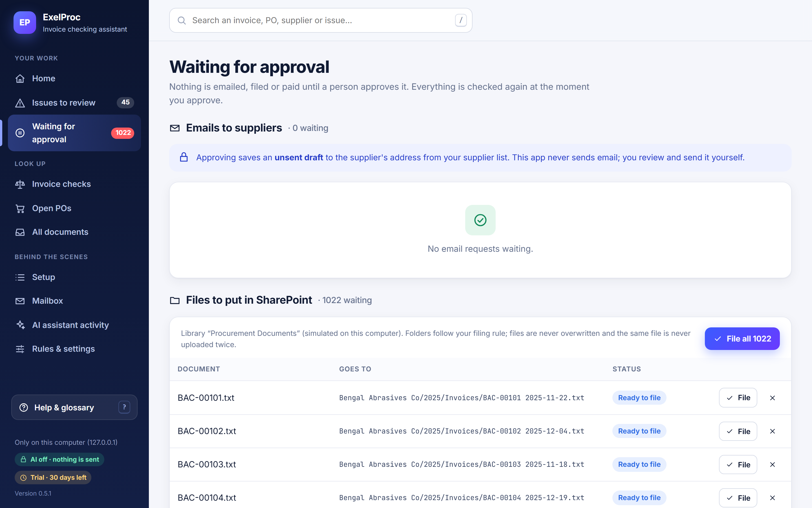
Task: Click the Mailbox envelope icon
Action: 20,301
